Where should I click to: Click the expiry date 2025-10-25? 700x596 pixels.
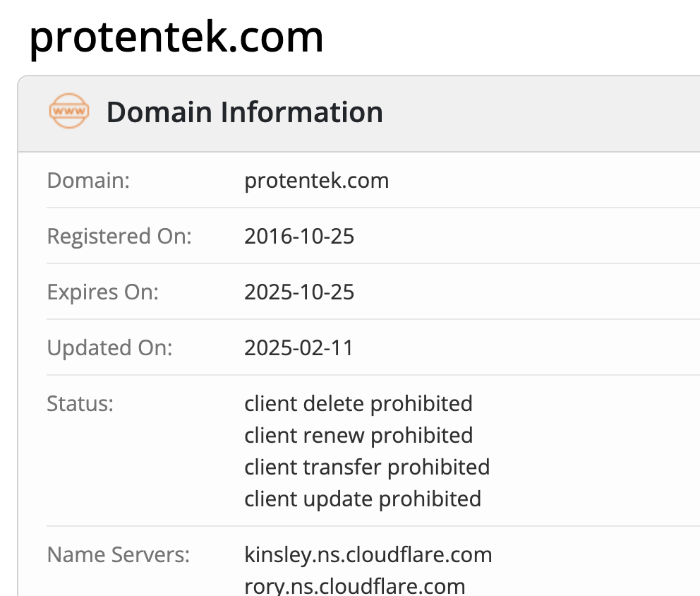coord(299,292)
